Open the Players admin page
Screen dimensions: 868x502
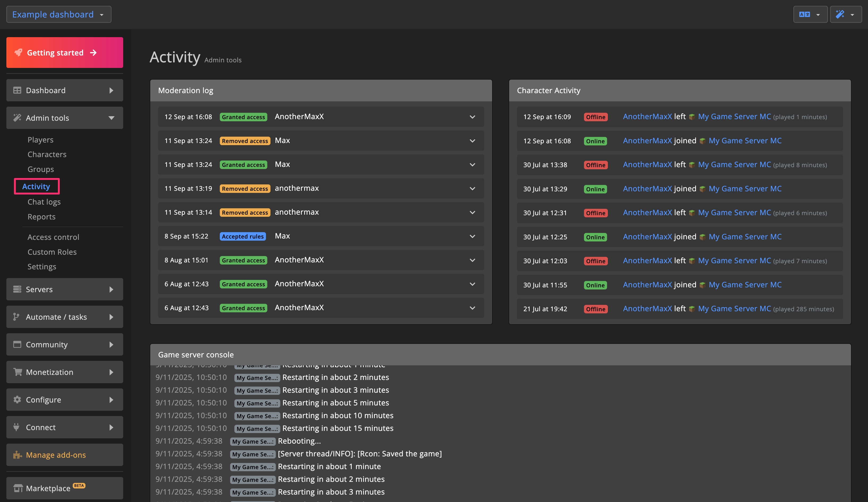tap(40, 140)
